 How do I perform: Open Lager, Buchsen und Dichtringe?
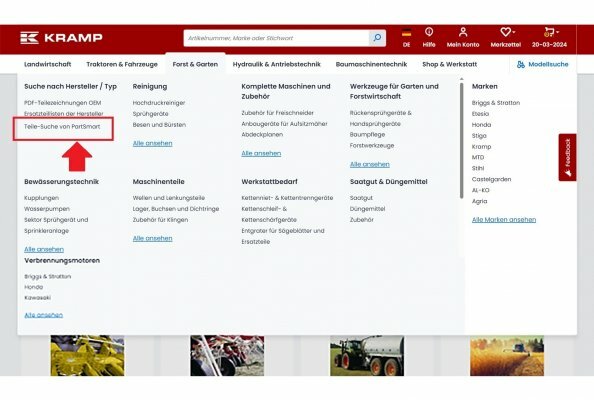(176, 209)
